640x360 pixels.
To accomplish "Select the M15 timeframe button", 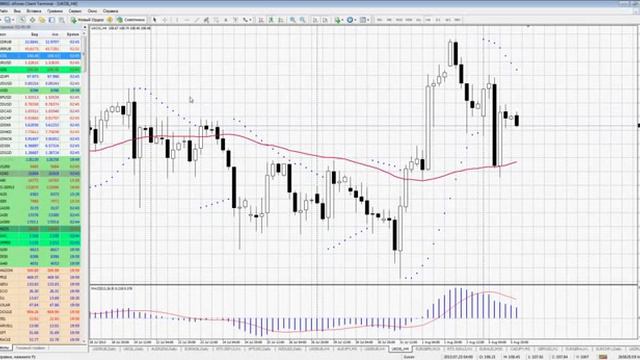I will click(x=399, y=20).
